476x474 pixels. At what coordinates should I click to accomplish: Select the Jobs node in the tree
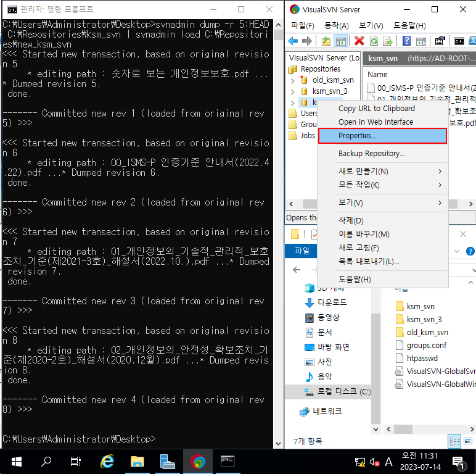point(308,136)
